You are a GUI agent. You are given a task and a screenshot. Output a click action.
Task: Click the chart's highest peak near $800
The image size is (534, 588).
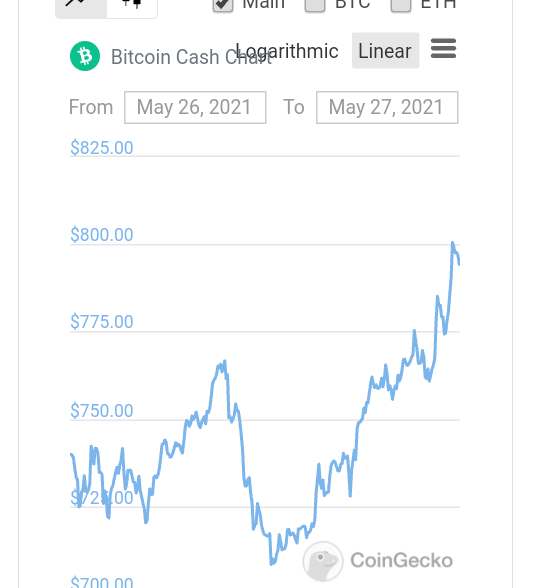[x=453, y=243]
